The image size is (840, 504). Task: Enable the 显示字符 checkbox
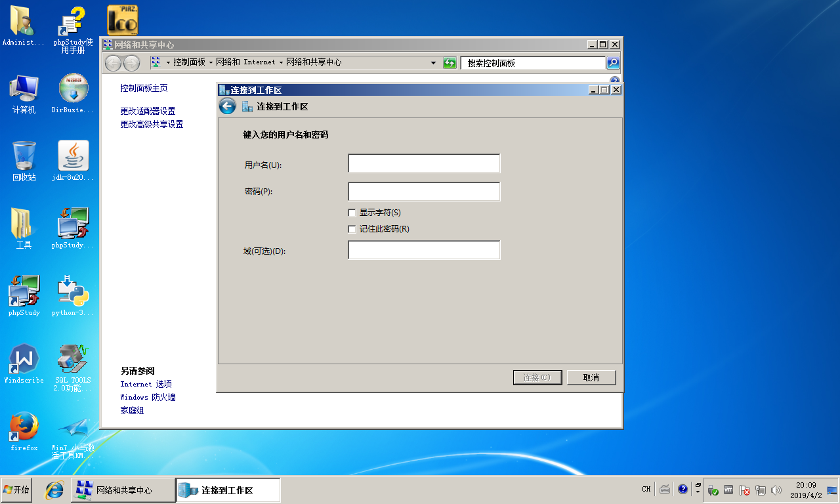pyautogui.click(x=352, y=213)
